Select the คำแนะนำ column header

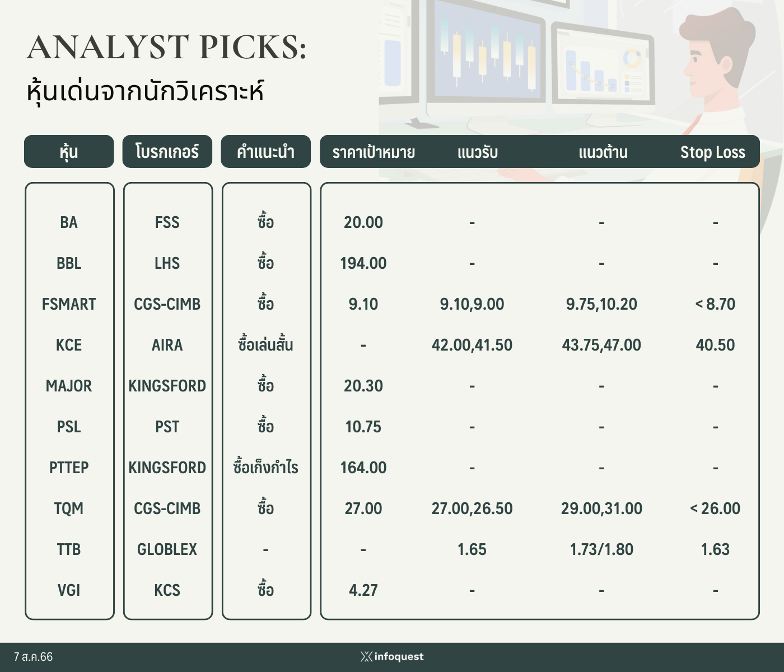(266, 151)
